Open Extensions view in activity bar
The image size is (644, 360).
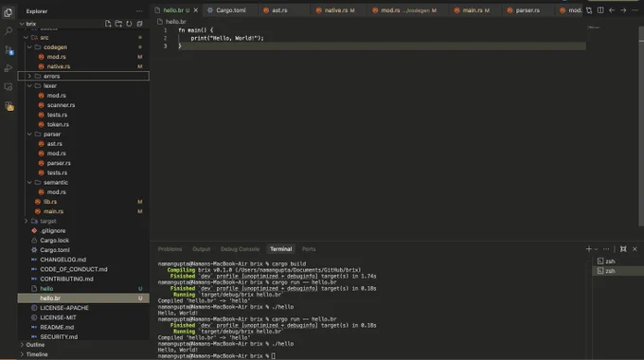point(9,106)
